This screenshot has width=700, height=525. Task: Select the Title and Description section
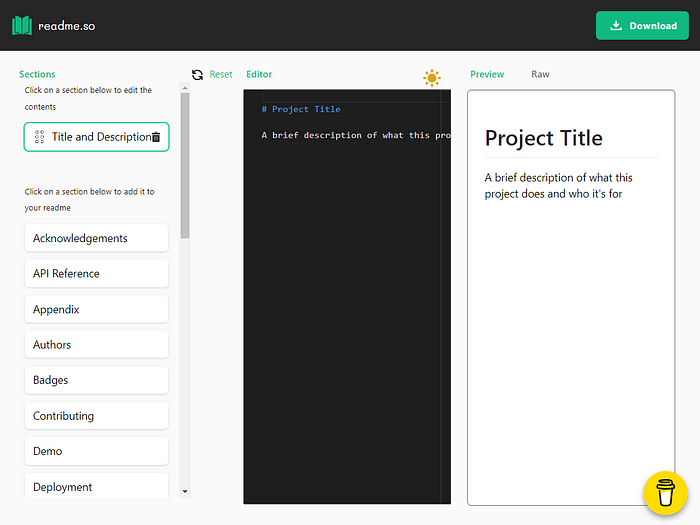point(96,137)
